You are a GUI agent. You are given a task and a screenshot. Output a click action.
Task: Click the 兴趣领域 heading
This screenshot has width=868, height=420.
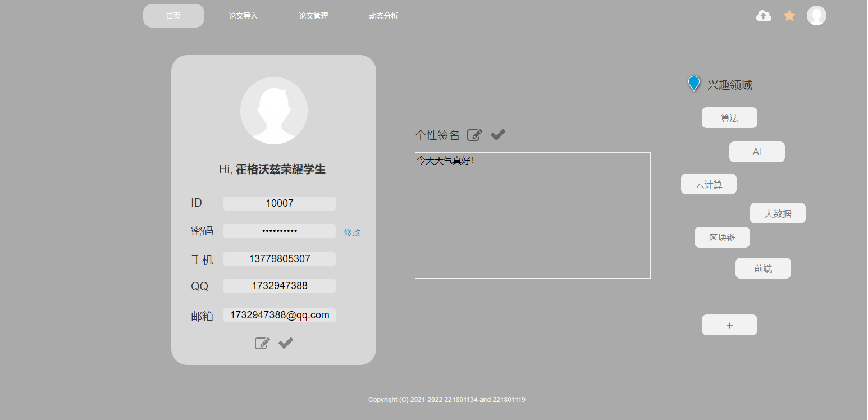[730, 85]
